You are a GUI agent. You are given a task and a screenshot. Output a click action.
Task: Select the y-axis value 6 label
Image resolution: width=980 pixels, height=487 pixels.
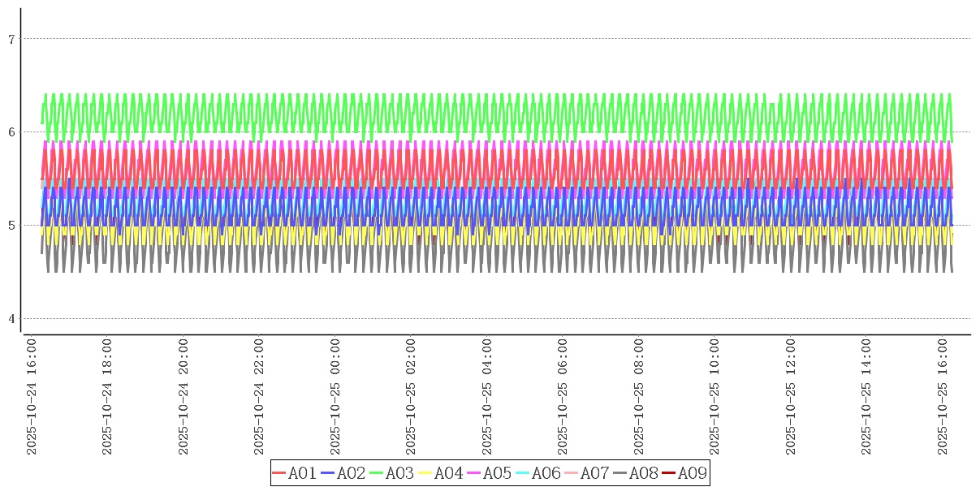pyautogui.click(x=11, y=131)
